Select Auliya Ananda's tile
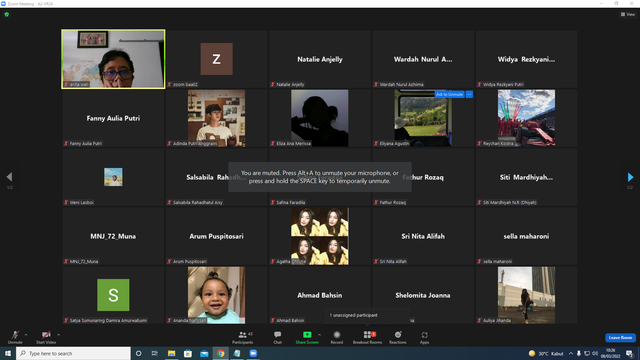Viewport: 640px width, 360px height. click(x=526, y=295)
